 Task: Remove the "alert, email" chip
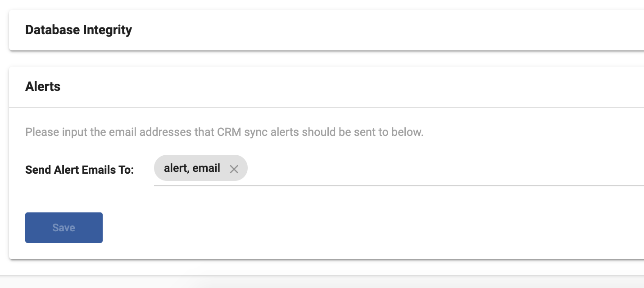234,169
